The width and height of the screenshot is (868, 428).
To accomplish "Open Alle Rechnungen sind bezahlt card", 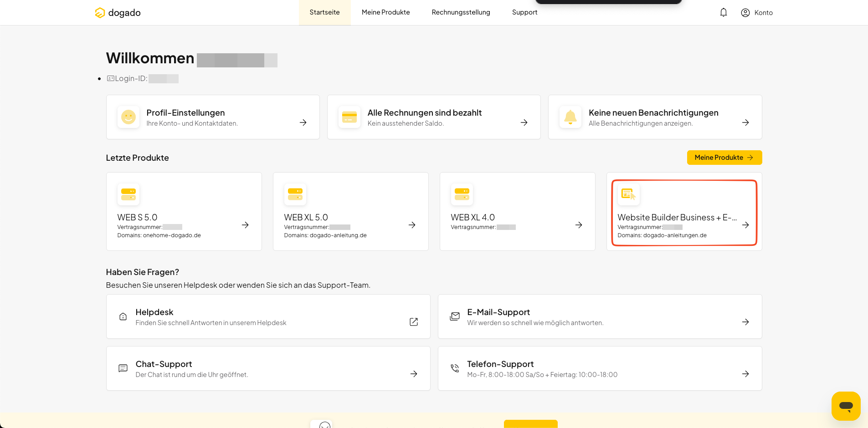I will click(x=425, y=112).
